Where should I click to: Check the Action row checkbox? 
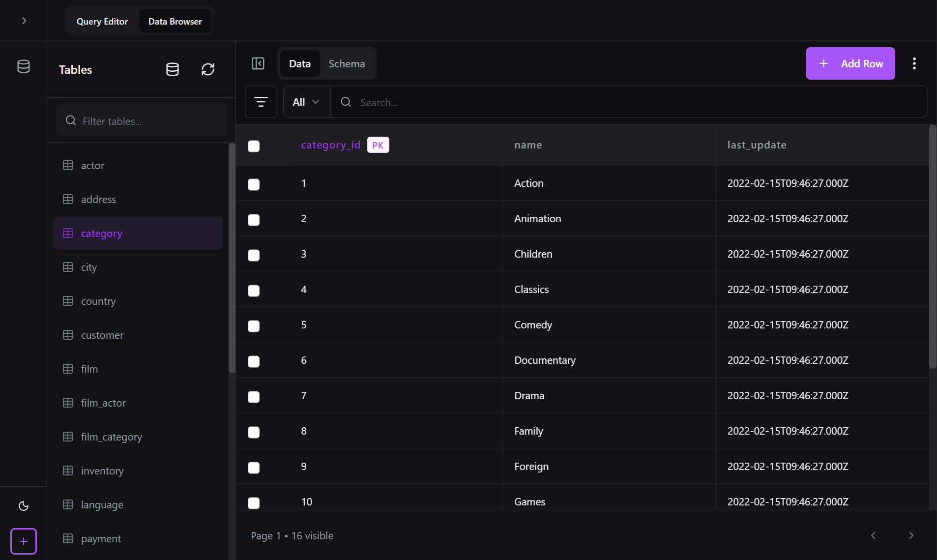[x=254, y=184]
